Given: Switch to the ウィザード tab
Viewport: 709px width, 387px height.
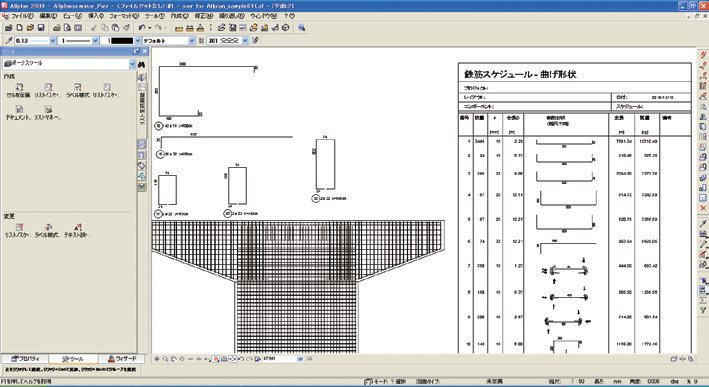Looking at the screenshot, I should (x=122, y=359).
